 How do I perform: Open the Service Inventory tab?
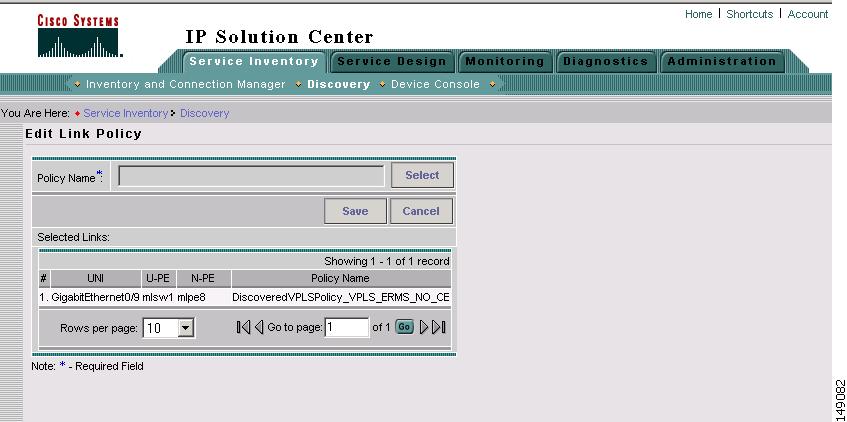[254, 62]
